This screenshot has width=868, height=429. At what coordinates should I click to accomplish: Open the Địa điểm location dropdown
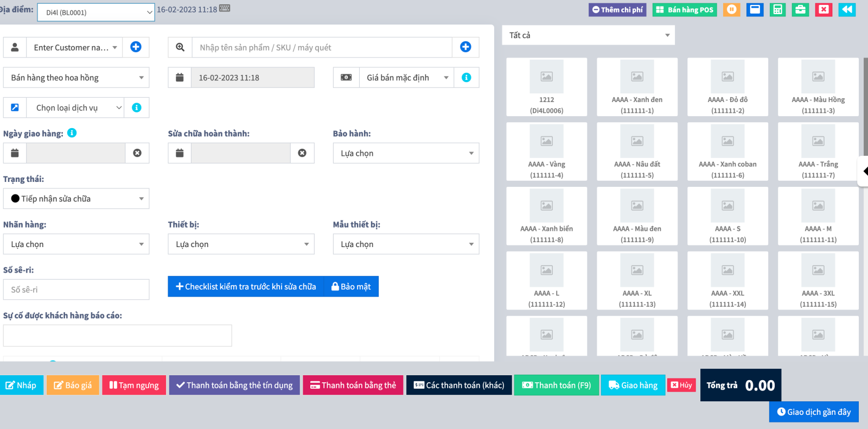pos(96,12)
